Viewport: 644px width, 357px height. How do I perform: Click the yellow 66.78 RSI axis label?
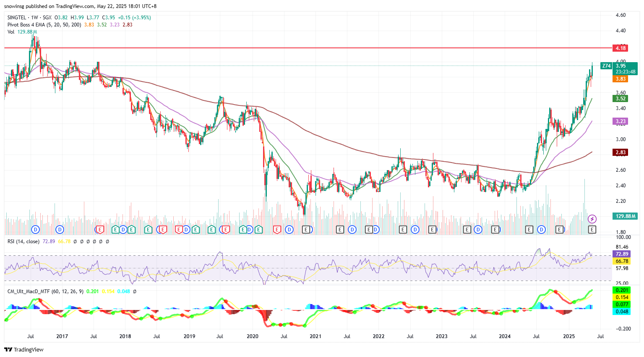click(621, 261)
